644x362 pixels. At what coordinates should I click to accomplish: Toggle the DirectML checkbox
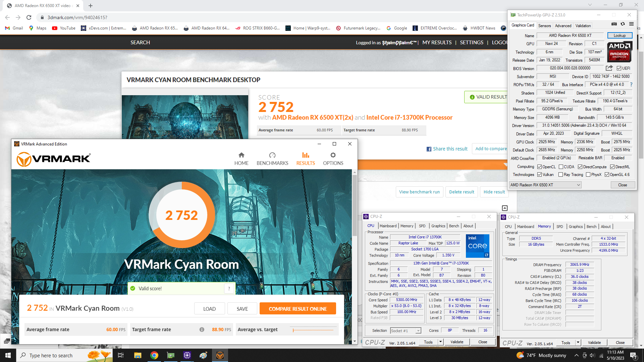[612, 167]
